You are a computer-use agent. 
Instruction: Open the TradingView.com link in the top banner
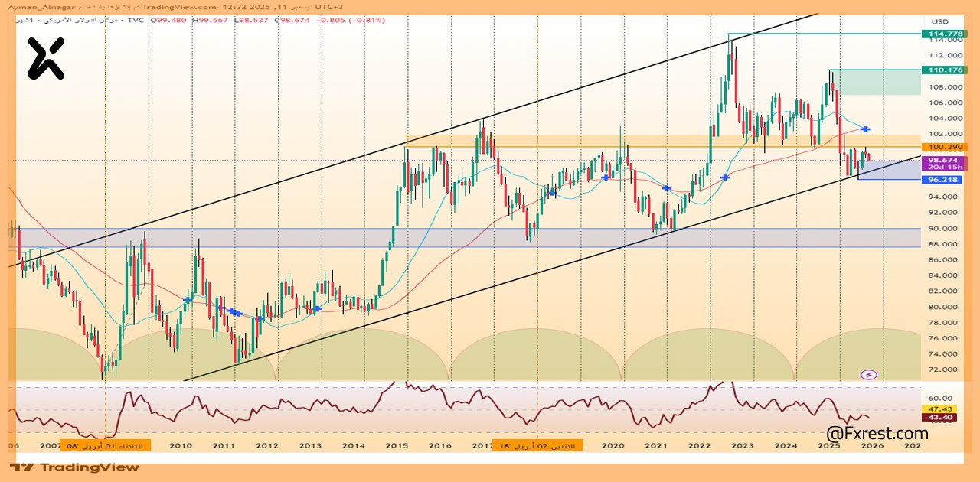tap(178, 6)
